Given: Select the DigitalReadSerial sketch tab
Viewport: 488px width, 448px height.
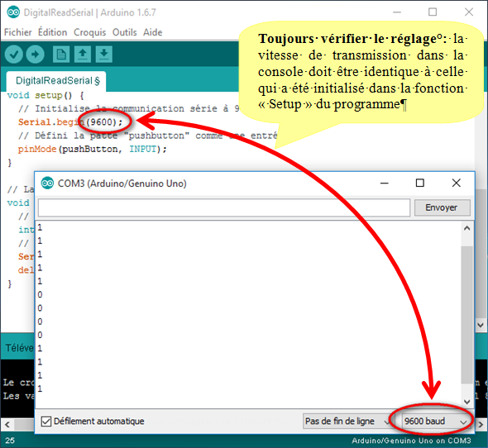Looking at the screenshot, I should [56, 81].
